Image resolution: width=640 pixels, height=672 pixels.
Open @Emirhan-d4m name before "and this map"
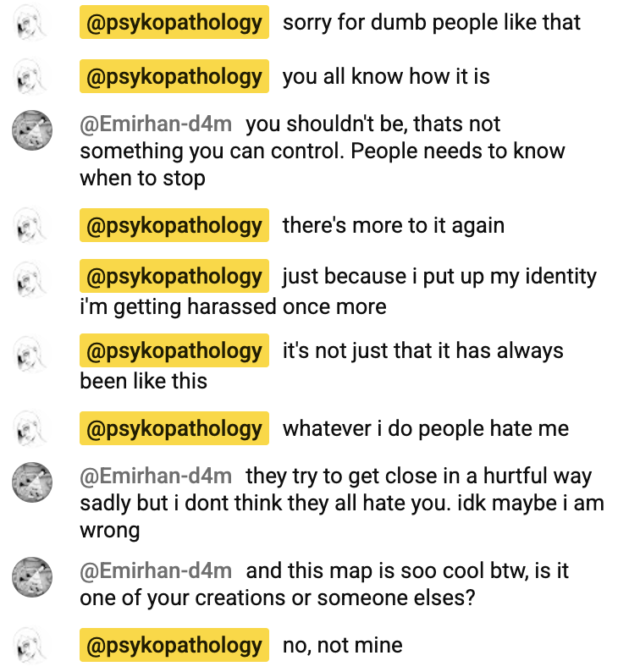(x=156, y=571)
